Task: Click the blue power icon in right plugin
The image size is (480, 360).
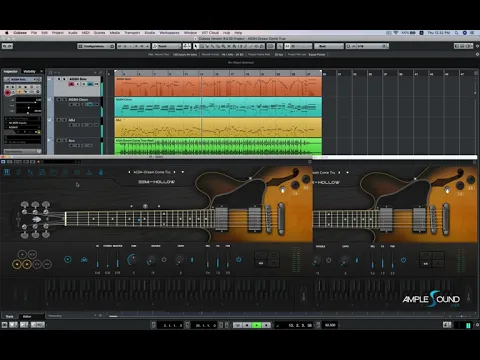Action: click(403, 260)
